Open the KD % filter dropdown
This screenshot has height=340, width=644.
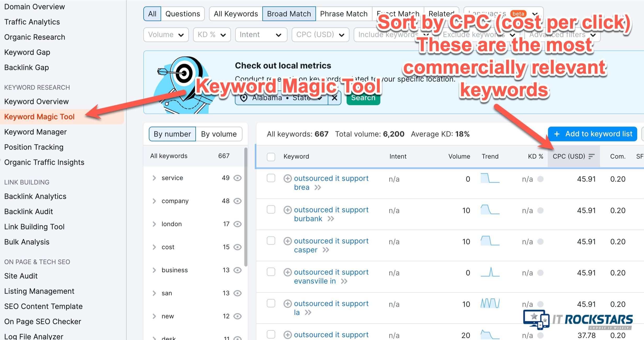coord(212,35)
